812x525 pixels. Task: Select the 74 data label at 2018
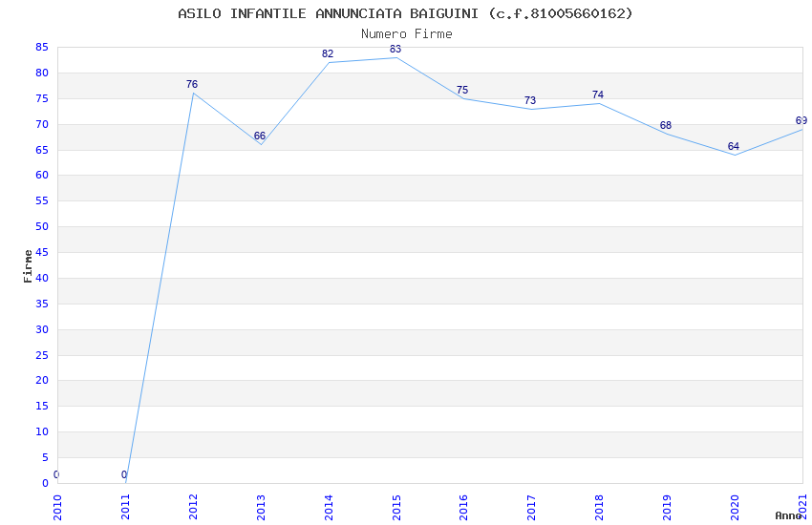pos(598,94)
